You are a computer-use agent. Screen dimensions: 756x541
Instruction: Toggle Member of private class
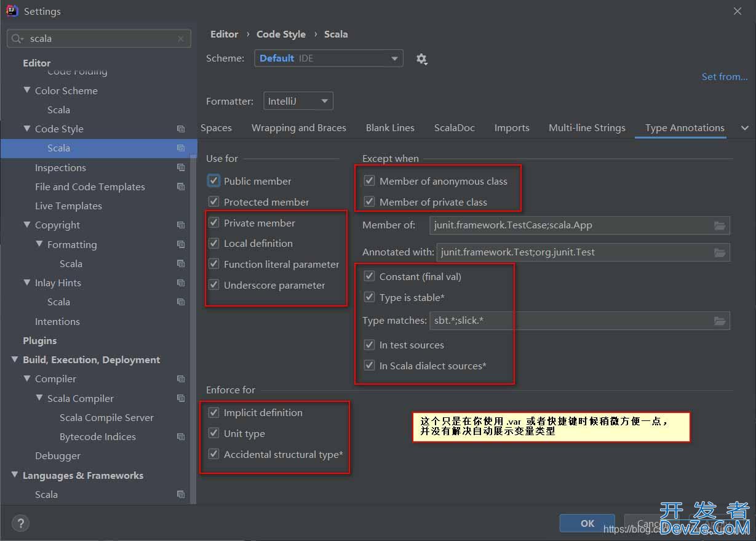click(x=369, y=201)
